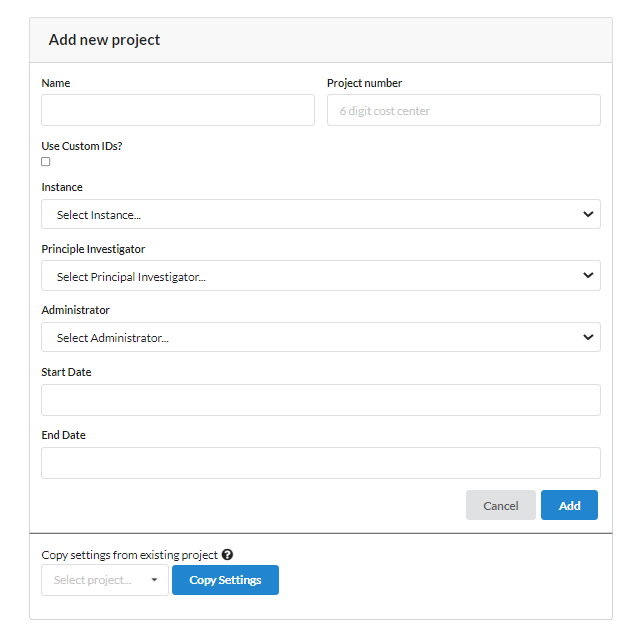Image resolution: width=633 pixels, height=633 pixels.
Task: Click the Copy Settings button
Action: pyautogui.click(x=225, y=580)
